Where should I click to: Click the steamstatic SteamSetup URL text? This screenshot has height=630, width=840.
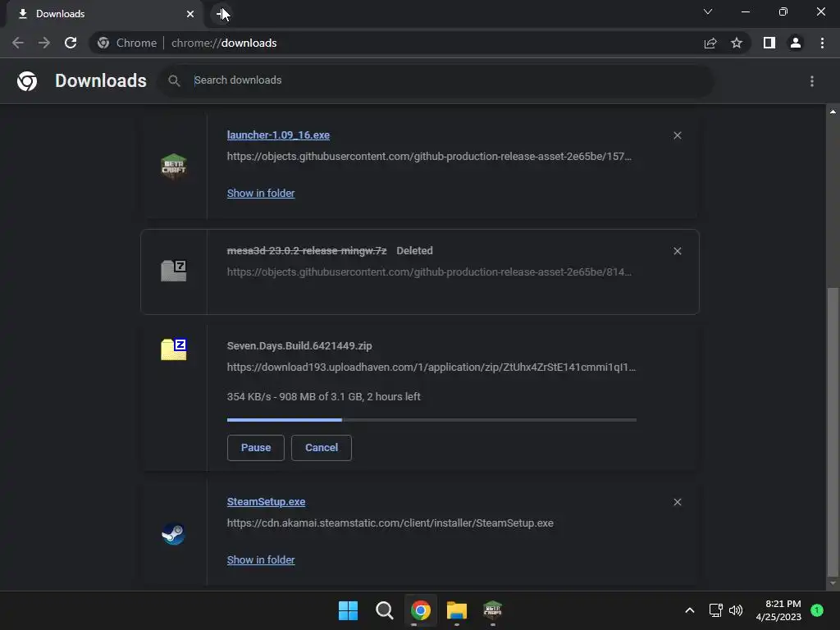(390, 523)
